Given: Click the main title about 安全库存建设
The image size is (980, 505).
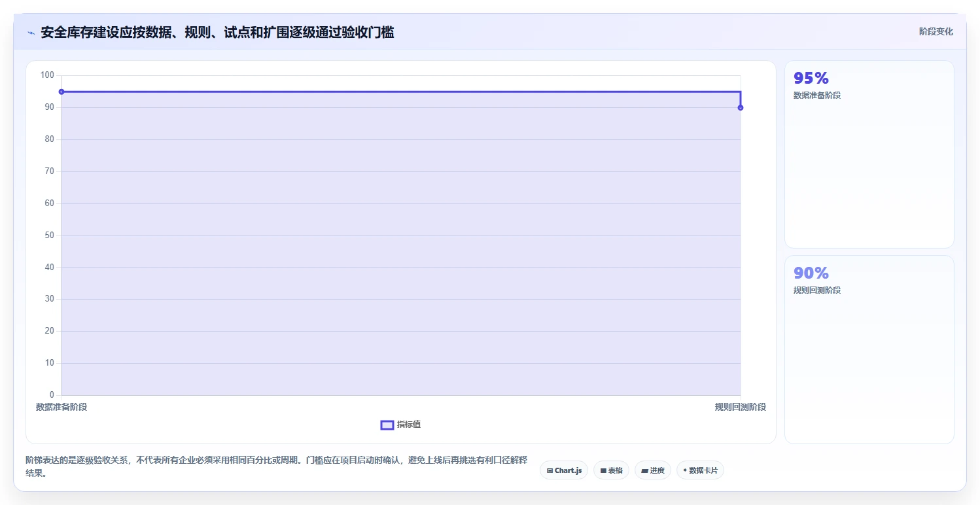Looking at the screenshot, I should tap(217, 33).
